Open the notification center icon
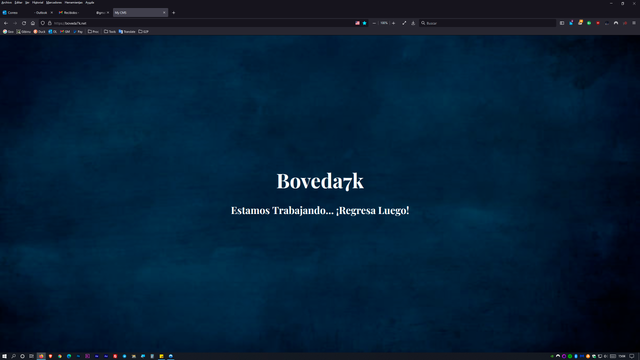Image resolution: width=640 pixels, height=360 pixels. 631,356
